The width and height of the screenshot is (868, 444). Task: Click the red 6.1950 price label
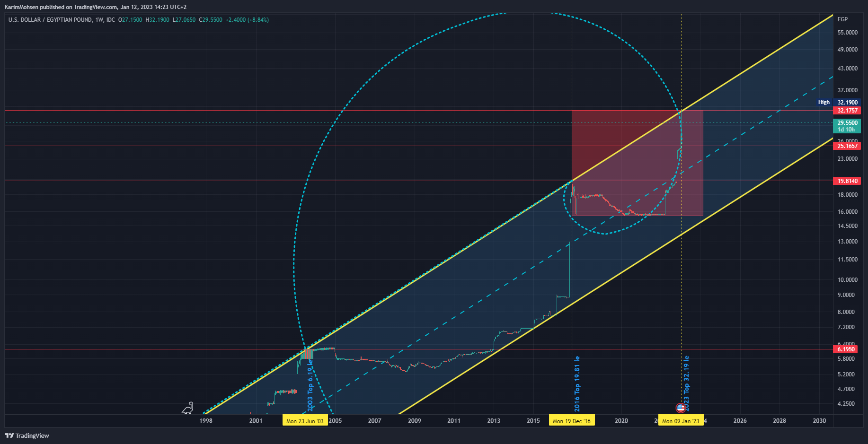click(846, 349)
